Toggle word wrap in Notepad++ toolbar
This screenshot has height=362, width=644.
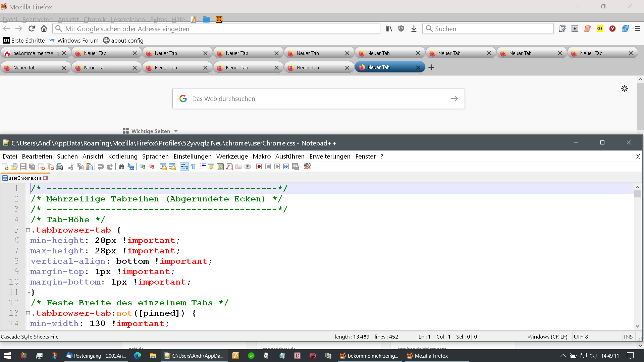[184, 167]
